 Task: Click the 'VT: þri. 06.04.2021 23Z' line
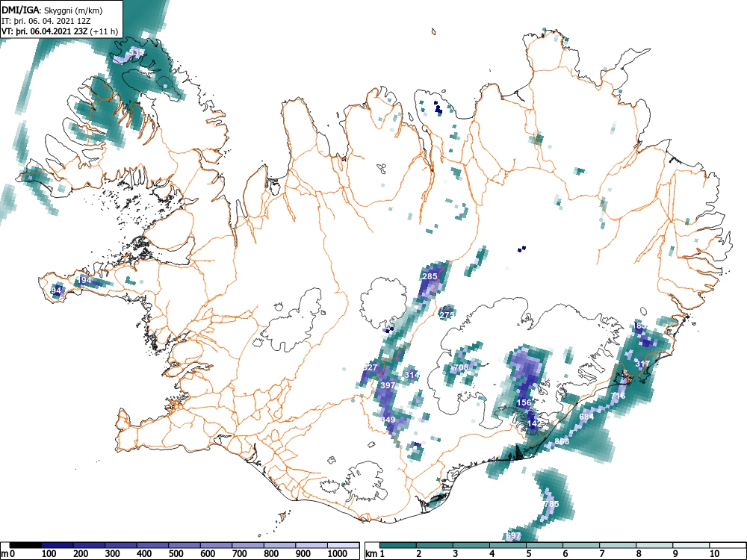[45, 31]
